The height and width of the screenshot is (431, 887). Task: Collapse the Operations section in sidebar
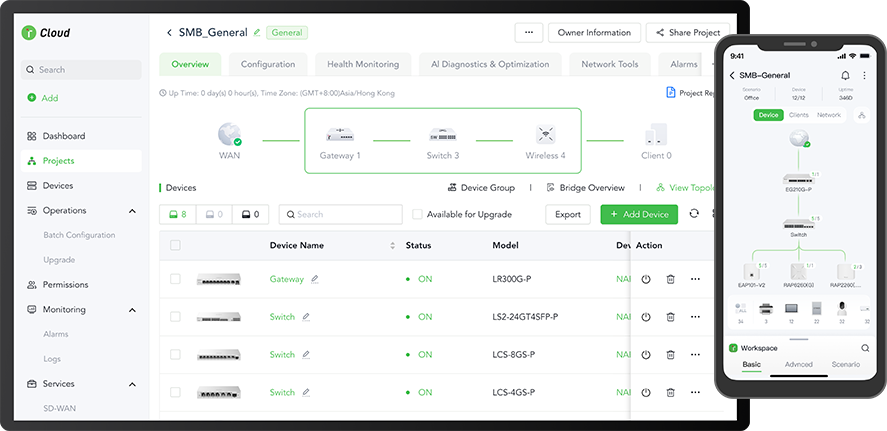(133, 211)
